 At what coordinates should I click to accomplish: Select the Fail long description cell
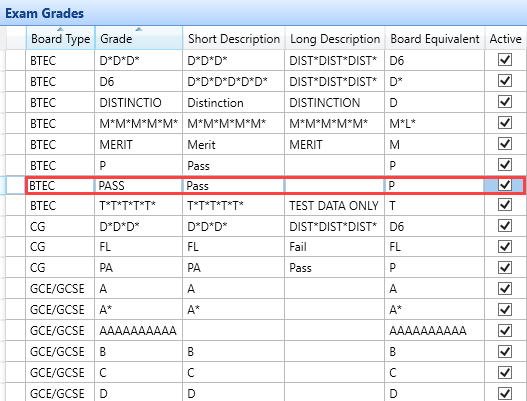point(334,247)
